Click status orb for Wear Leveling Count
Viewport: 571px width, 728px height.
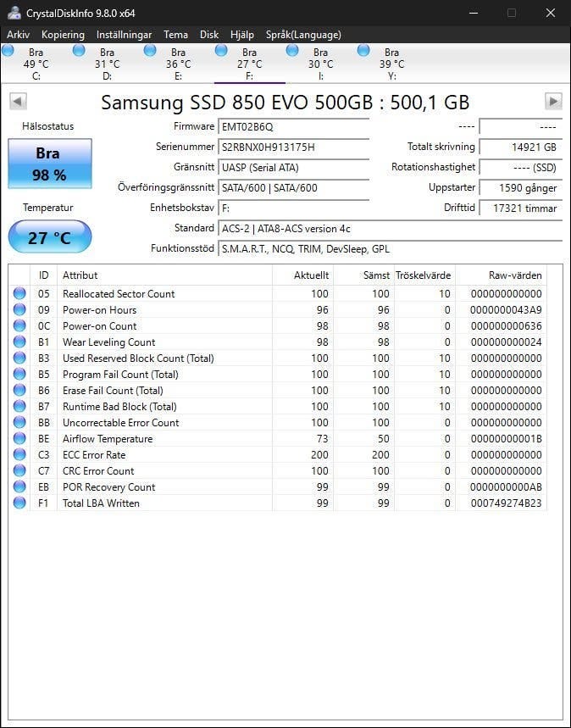[19, 342]
